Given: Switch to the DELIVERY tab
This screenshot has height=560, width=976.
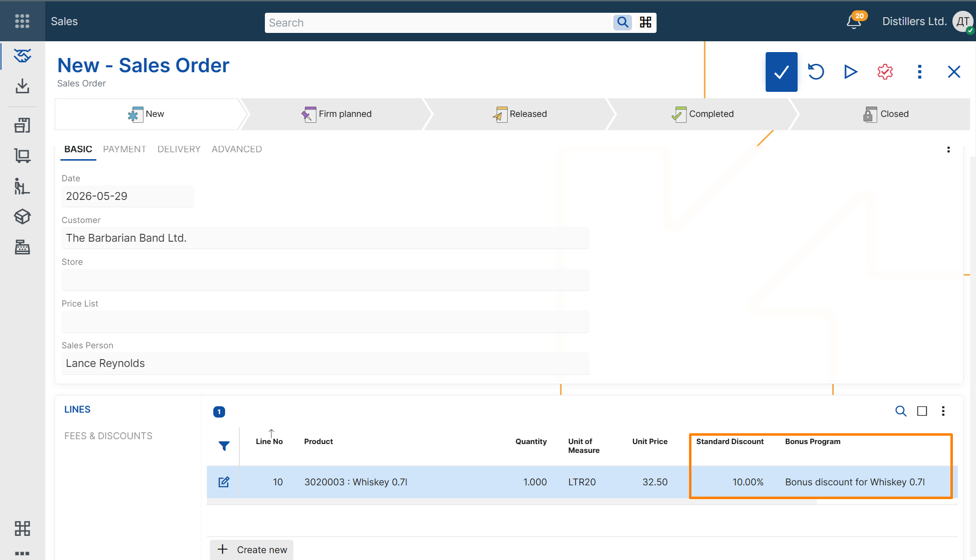Looking at the screenshot, I should click(179, 149).
